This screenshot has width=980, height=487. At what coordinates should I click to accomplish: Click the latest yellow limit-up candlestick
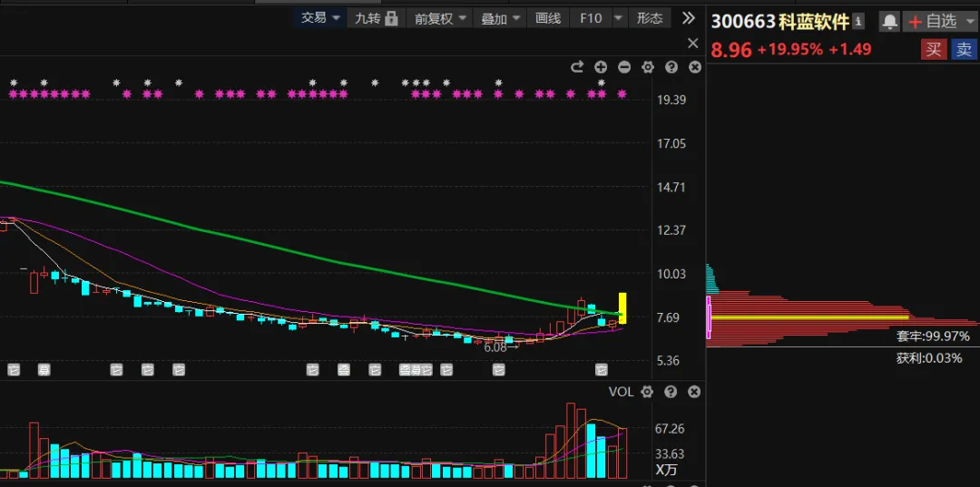coord(622,307)
